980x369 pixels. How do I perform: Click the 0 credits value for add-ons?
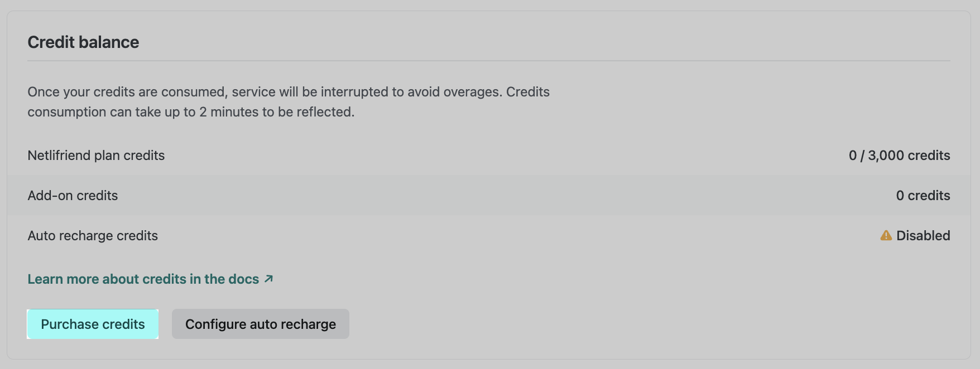click(924, 196)
